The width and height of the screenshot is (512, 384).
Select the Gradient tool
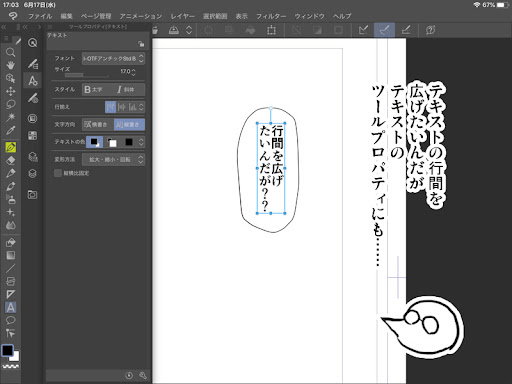(x=10, y=255)
